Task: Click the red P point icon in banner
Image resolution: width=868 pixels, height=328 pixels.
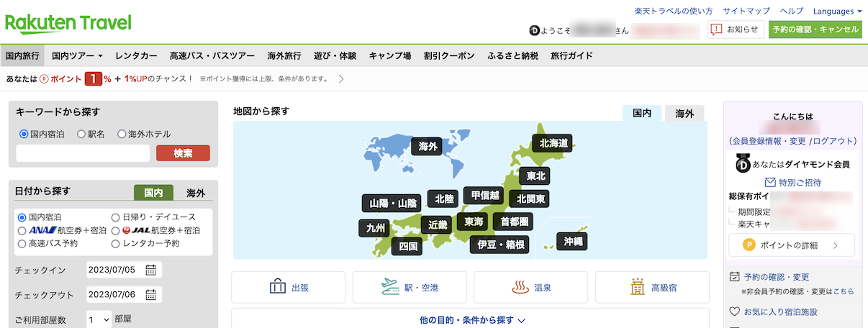Action: (44, 78)
